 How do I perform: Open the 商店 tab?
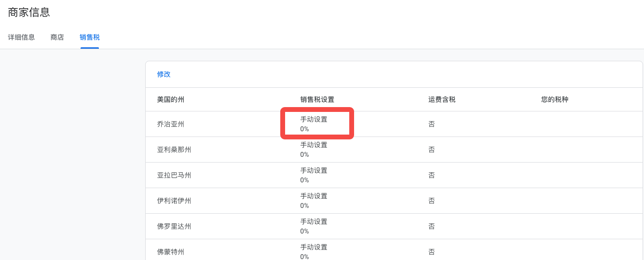pyautogui.click(x=57, y=37)
